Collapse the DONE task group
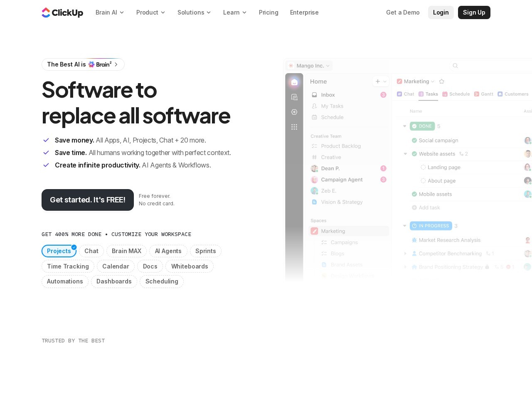 point(404,126)
